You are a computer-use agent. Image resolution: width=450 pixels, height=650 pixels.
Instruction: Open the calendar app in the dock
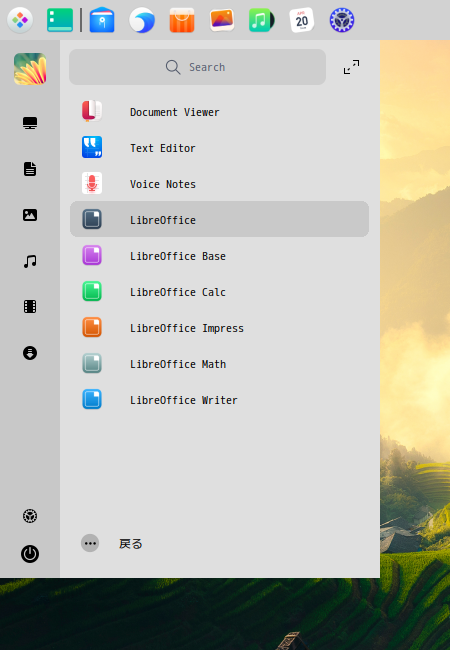pos(302,20)
